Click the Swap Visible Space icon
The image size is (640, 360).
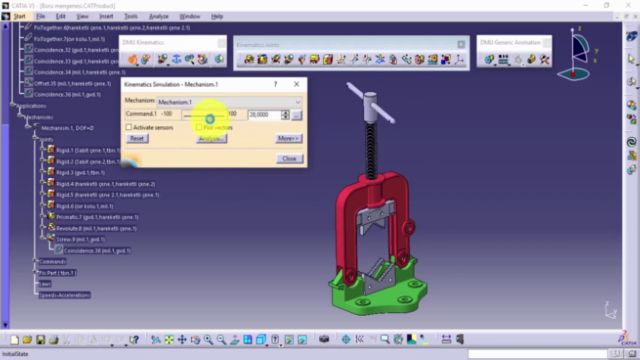pos(302,340)
